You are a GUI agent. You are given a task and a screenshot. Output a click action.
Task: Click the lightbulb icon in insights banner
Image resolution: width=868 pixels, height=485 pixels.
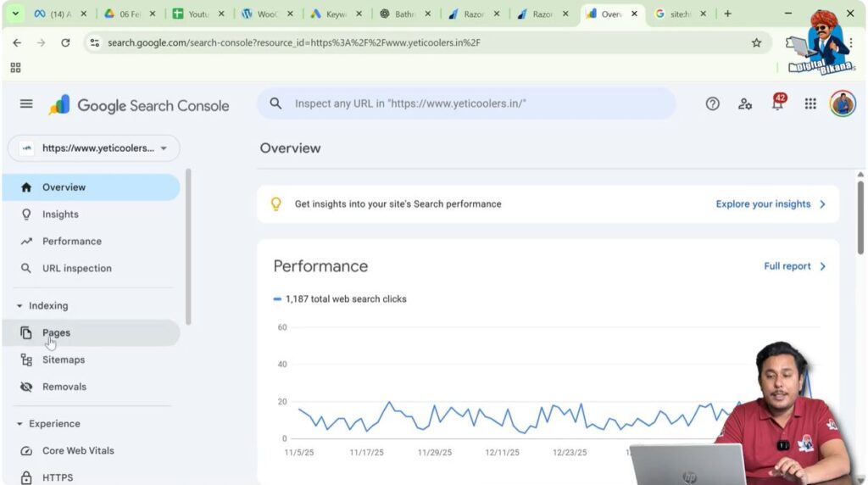click(x=275, y=203)
